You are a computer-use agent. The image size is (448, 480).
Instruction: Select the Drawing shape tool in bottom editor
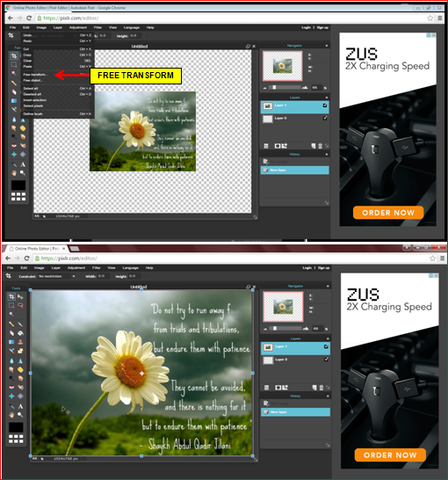tap(20, 351)
